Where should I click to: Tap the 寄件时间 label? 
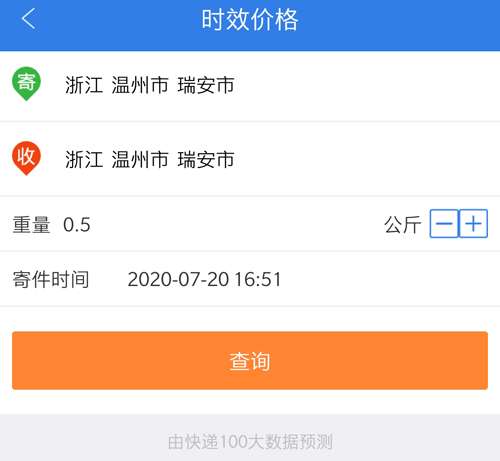pyautogui.click(x=51, y=279)
